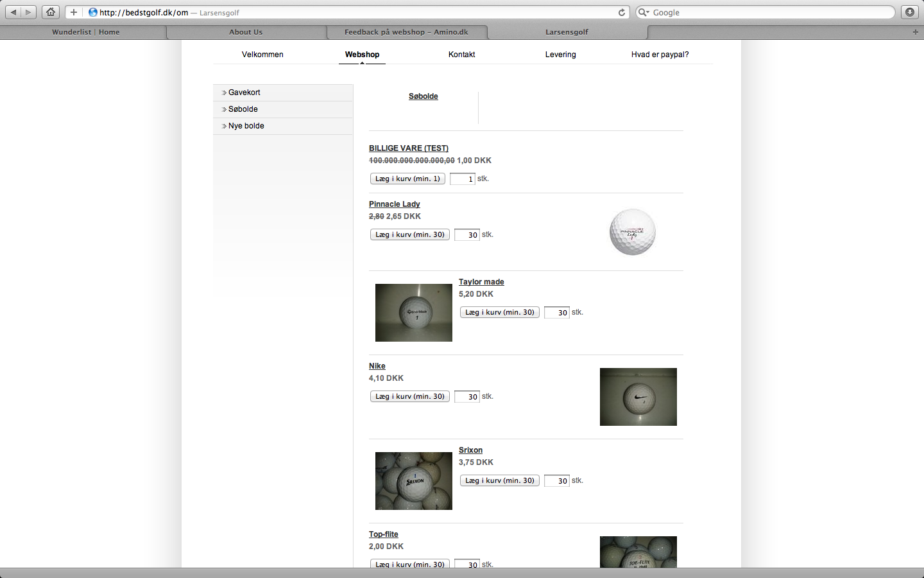Switch to Feedback på webshop – Amino.dk tab
This screenshot has height=578, width=924.
(406, 32)
